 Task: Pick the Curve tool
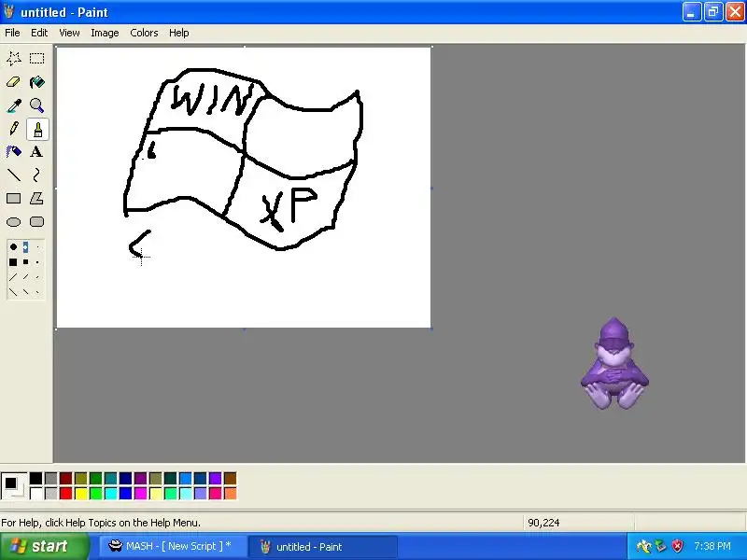click(36, 175)
